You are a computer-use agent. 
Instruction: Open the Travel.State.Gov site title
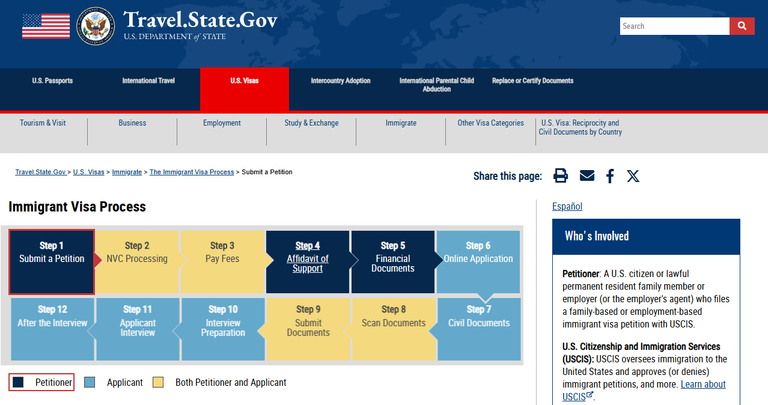click(200, 20)
